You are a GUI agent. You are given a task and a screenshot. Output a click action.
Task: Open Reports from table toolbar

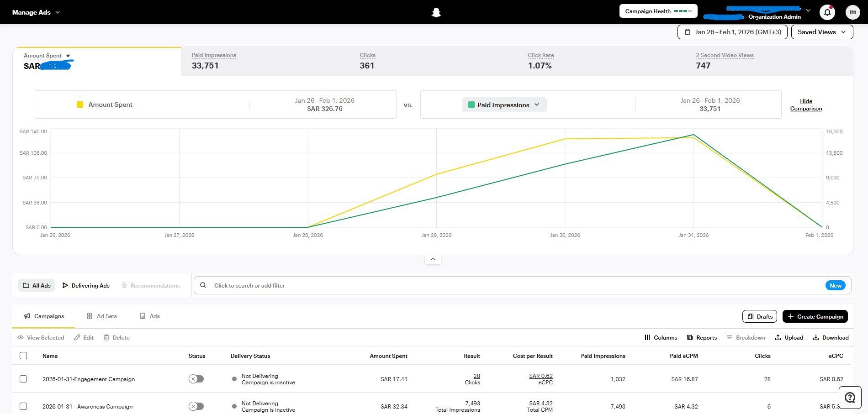702,338
